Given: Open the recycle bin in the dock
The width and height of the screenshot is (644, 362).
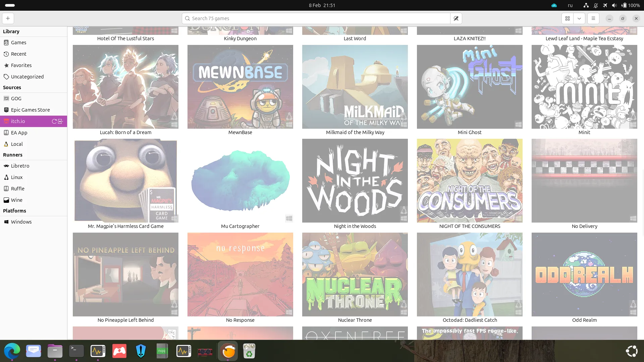Looking at the screenshot, I should [249, 351].
